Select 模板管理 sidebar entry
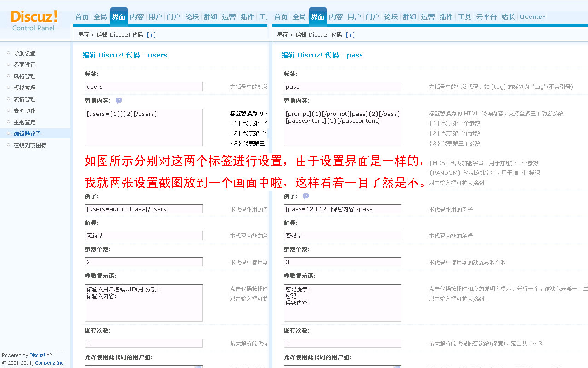 24,88
